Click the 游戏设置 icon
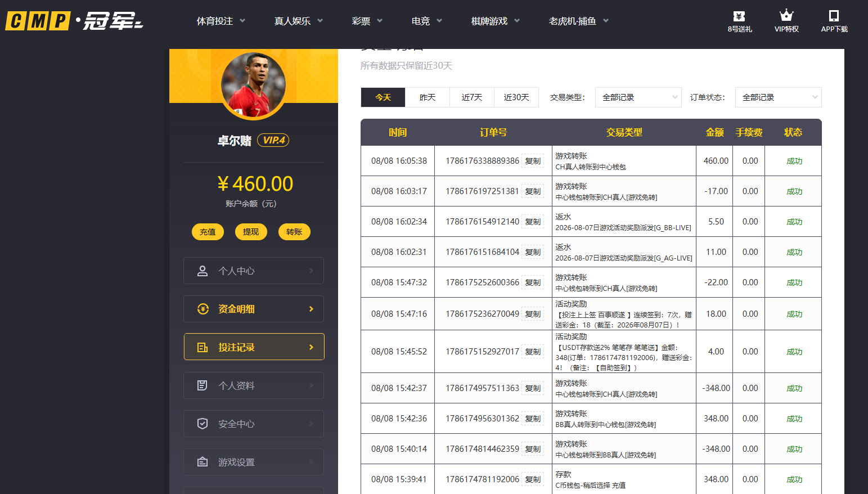The height and width of the screenshot is (494, 868). click(x=203, y=462)
